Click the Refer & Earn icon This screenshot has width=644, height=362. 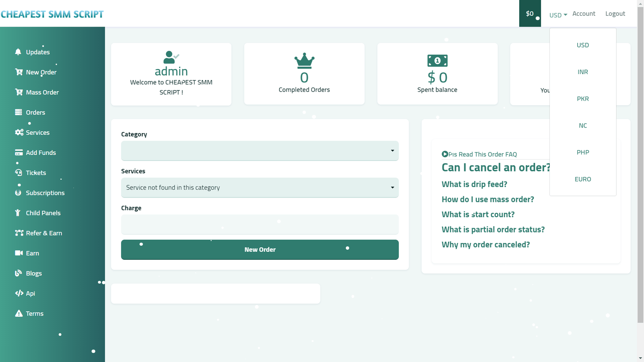tap(19, 233)
